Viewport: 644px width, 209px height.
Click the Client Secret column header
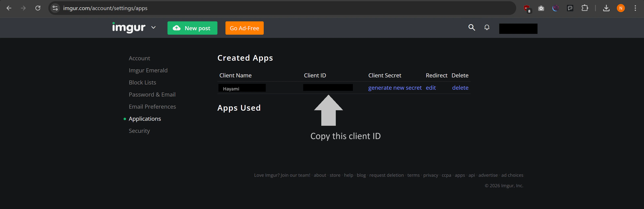(x=385, y=75)
